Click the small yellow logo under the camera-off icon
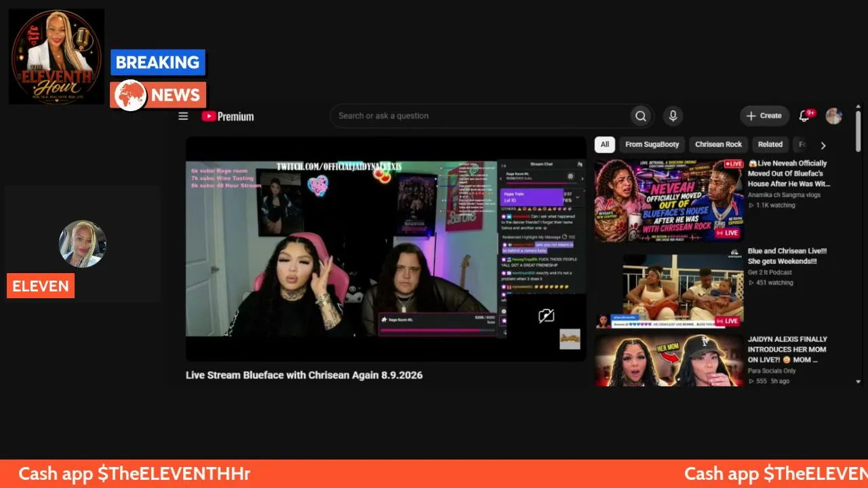Viewport: 868px width, 488px height. 570,339
